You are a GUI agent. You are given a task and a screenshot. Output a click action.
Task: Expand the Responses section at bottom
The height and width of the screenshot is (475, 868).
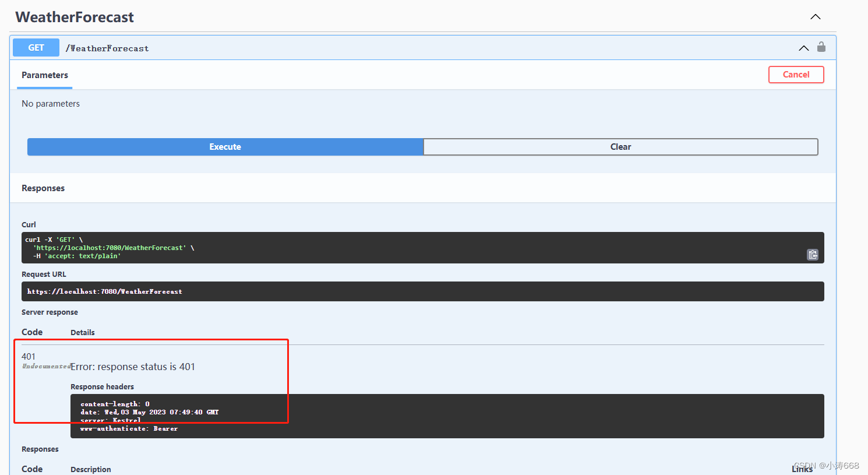40,449
